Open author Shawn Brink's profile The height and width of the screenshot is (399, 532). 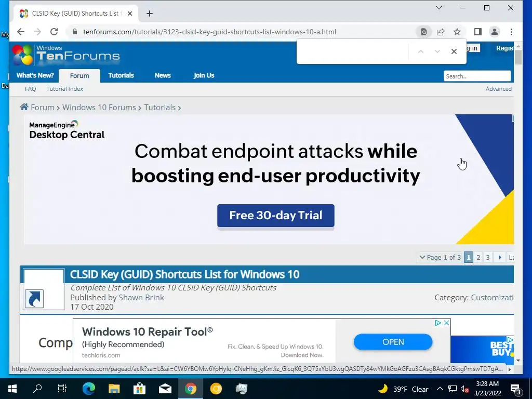tap(141, 298)
